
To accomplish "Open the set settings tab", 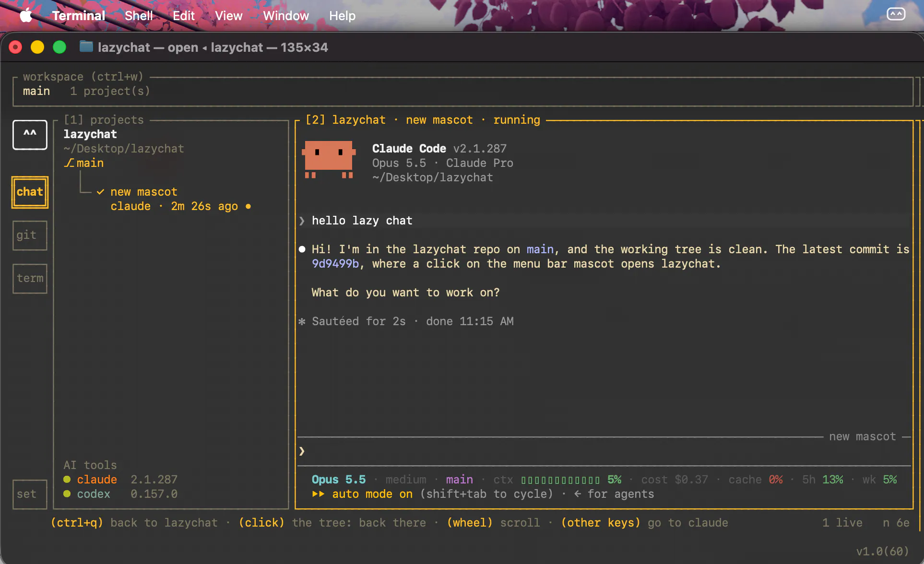I will click(x=30, y=494).
